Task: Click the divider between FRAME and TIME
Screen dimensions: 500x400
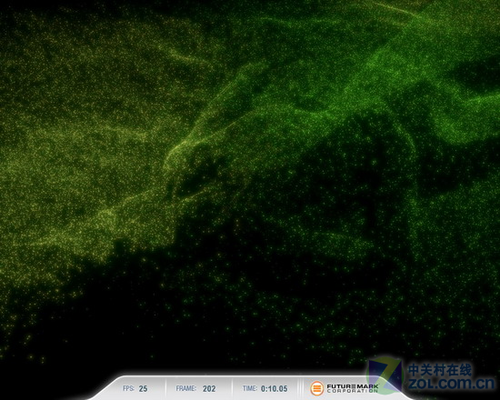Action: (x=232, y=388)
